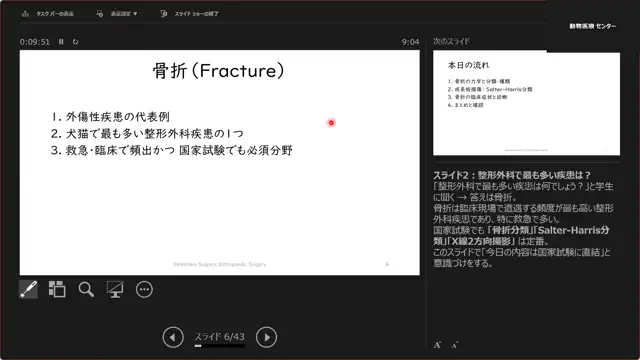Viewport: 640px width, 360px height.
Task: End the slide show
Action: point(190,14)
